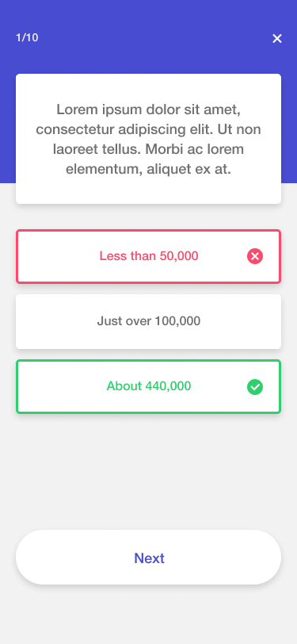Dismiss the quiz using the white cross
Screen dimensions: 297x644
click(x=277, y=39)
